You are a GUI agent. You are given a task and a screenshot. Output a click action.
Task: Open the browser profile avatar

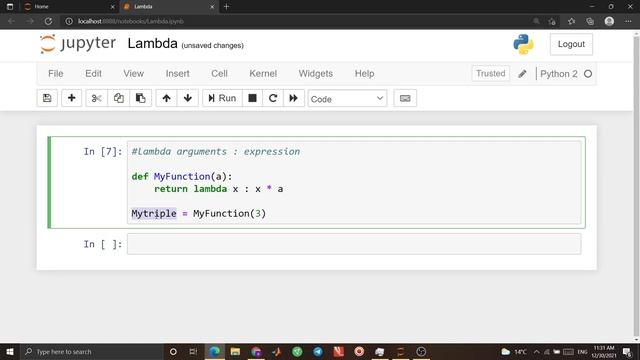point(609,21)
